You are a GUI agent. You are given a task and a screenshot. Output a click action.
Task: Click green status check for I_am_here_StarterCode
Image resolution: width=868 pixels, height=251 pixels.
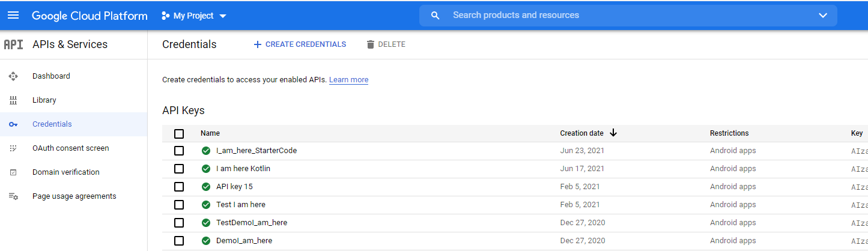point(206,151)
